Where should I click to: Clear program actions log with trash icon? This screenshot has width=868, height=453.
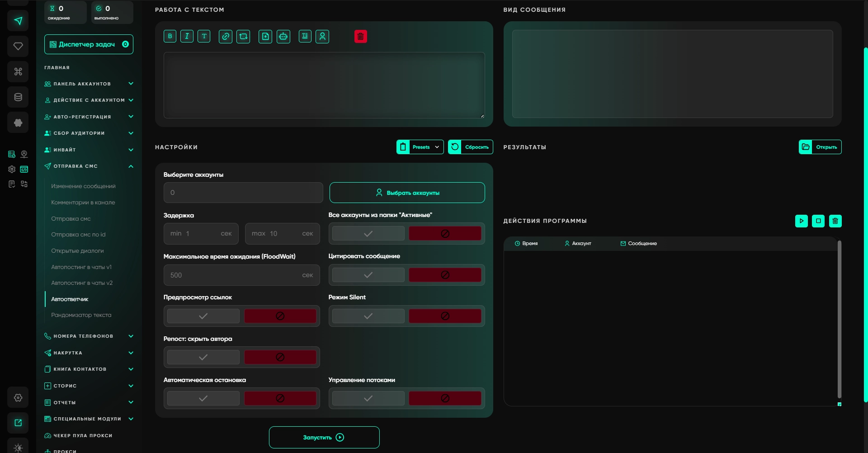coord(835,221)
